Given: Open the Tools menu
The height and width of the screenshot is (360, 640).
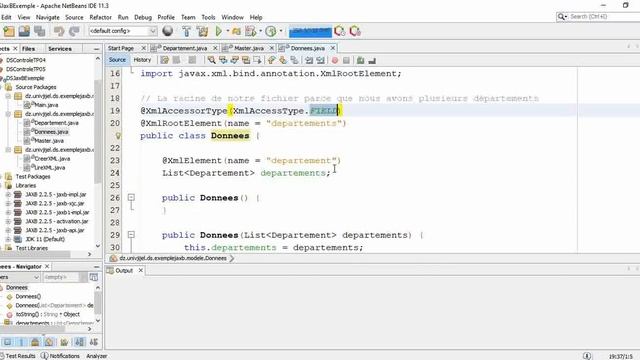Looking at the screenshot, I should tap(208, 17).
